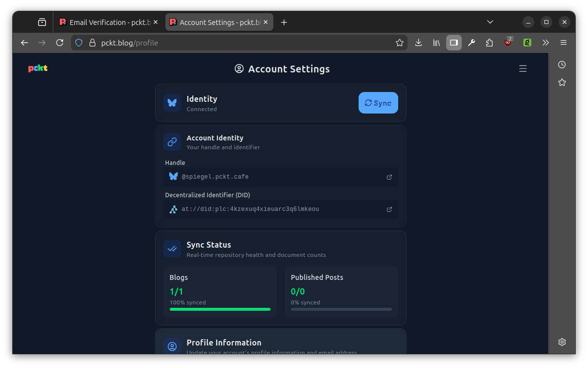
Task: Open uBlock Origin from the toolbar
Action: point(508,43)
